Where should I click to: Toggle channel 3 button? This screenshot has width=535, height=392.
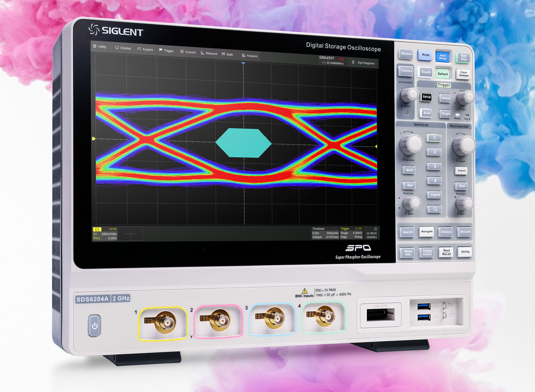tap(435, 166)
